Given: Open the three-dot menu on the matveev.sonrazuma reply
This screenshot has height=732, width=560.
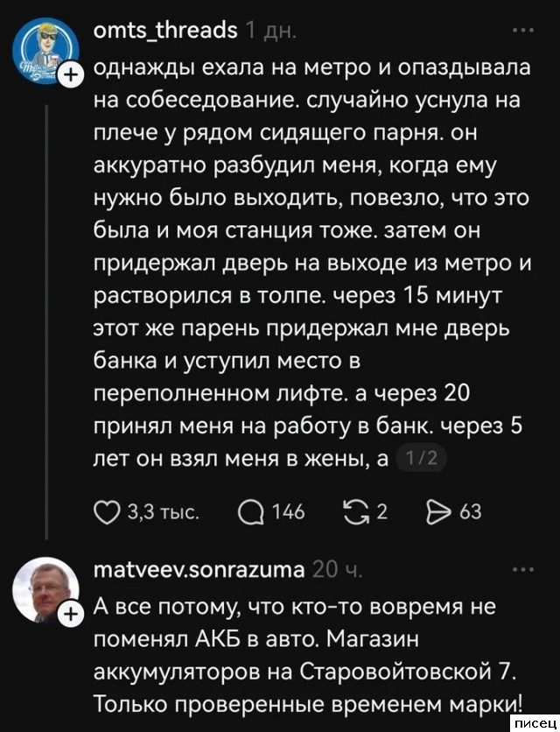Looking at the screenshot, I should tap(525, 568).
